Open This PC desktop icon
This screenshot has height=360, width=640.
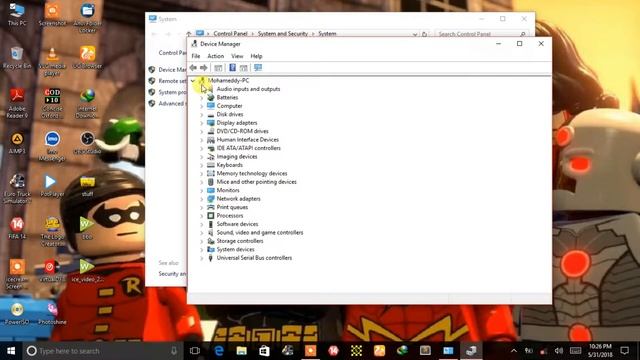(x=17, y=15)
